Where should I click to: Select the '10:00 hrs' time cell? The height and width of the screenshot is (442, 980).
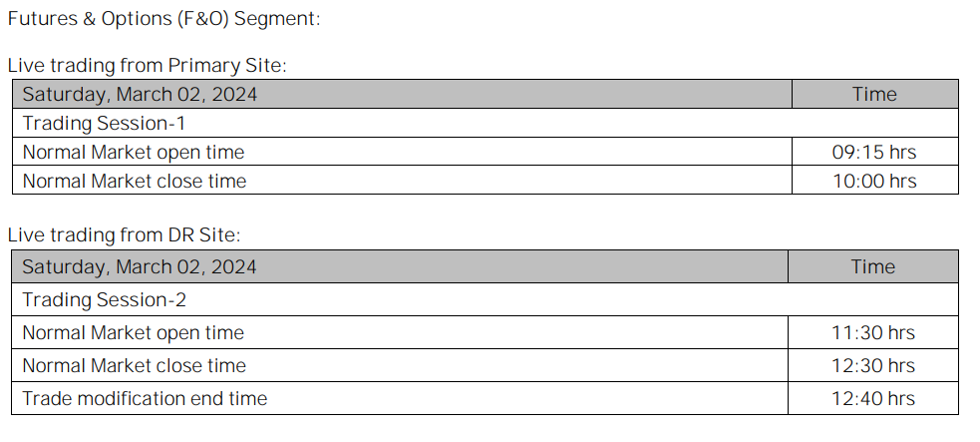874,182
